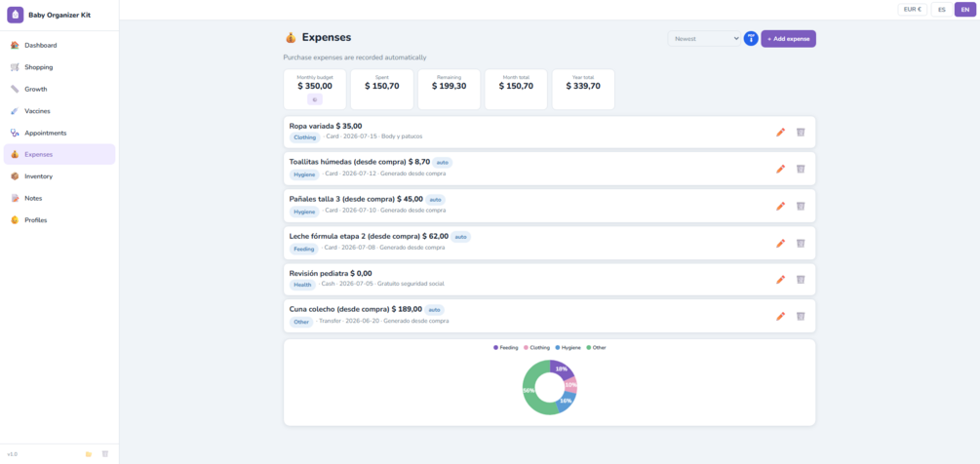Click the trash icon in sidebar footer
The image size is (980, 464).
click(105, 454)
